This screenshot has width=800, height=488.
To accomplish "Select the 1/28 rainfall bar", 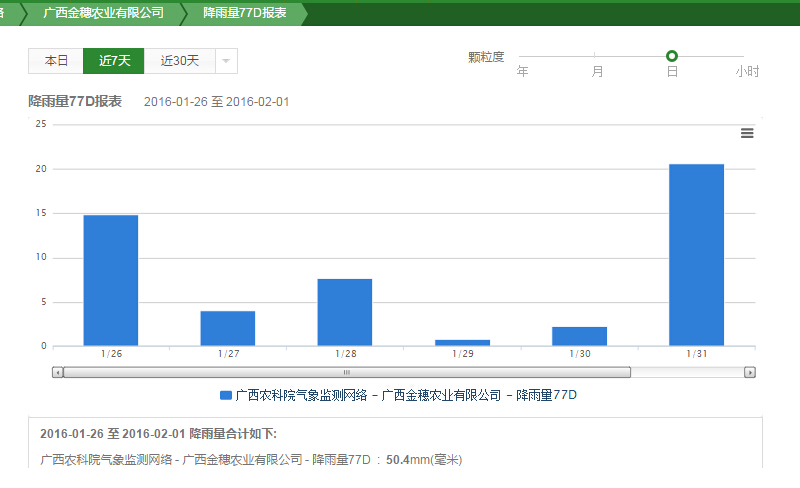I will (345, 312).
